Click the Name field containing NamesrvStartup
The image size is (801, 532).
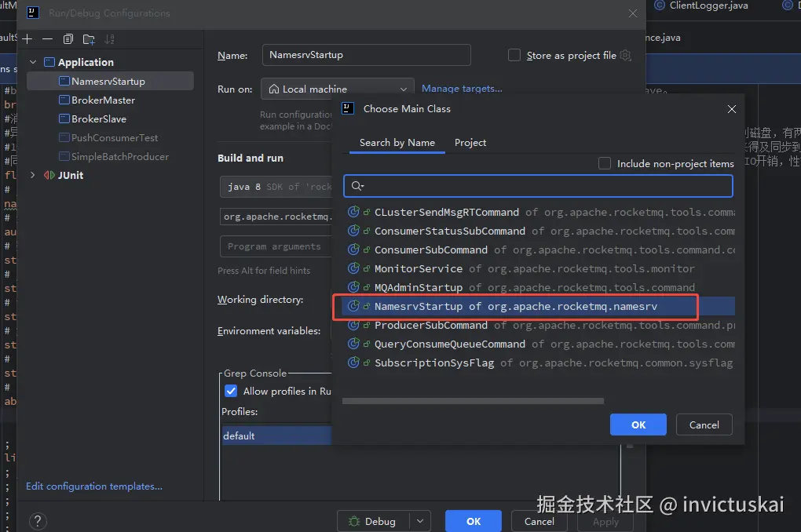[366, 55]
